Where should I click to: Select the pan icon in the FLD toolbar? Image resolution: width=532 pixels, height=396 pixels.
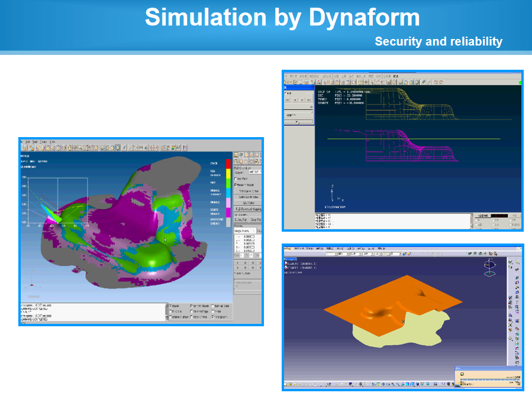coord(75,148)
